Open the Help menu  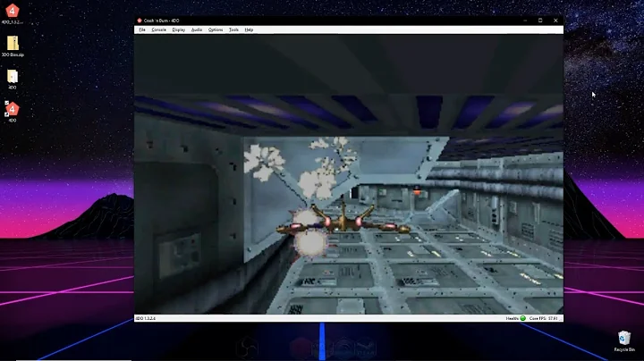[249, 30]
